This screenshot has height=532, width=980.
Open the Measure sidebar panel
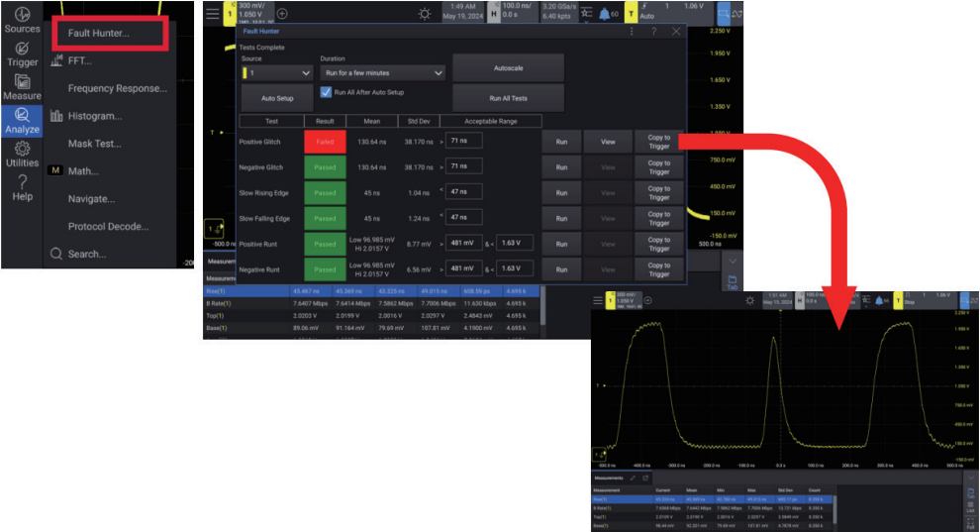pos(22,87)
